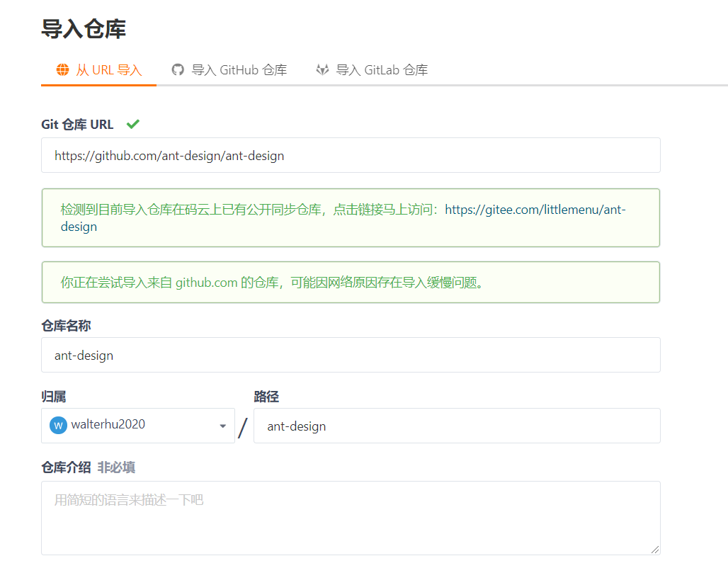Click the github.com link in the warning
This screenshot has height=568, width=728.
click(207, 282)
